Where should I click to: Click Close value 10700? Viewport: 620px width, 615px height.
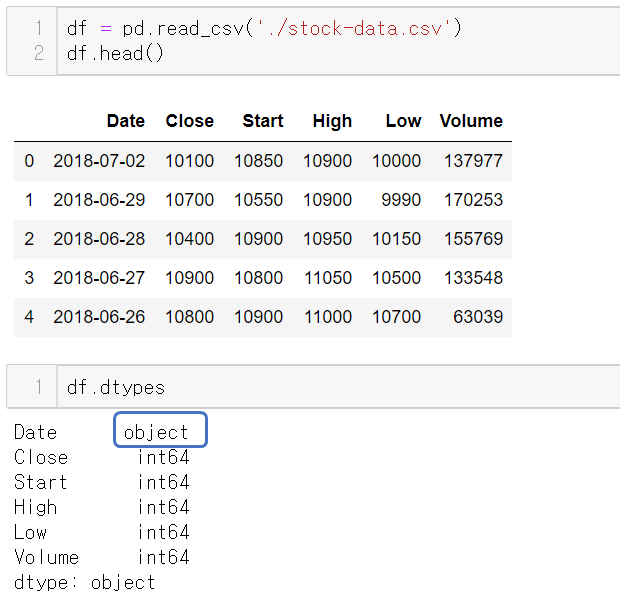coord(190,200)
